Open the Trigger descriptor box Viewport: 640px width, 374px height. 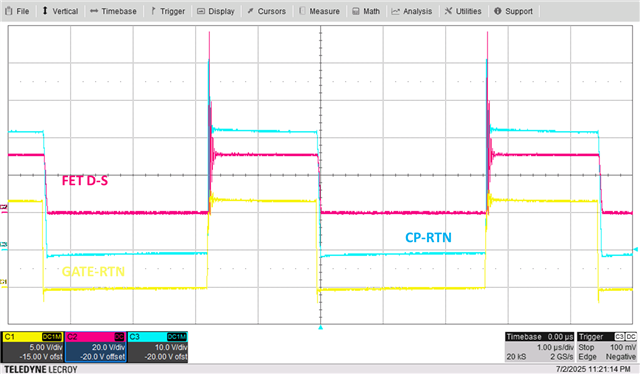point(607,347)
